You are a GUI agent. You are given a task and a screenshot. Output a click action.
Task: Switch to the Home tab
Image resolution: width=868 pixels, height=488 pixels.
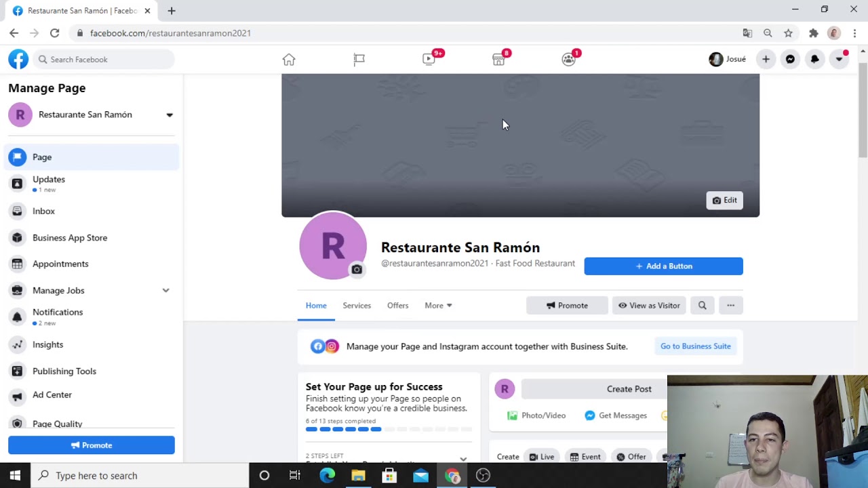[316, 306]
